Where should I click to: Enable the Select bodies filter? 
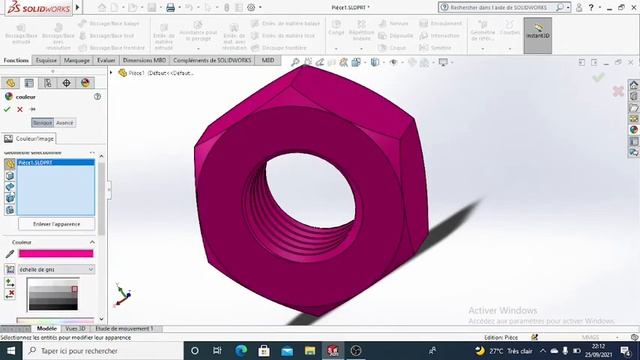click(10, 198)
